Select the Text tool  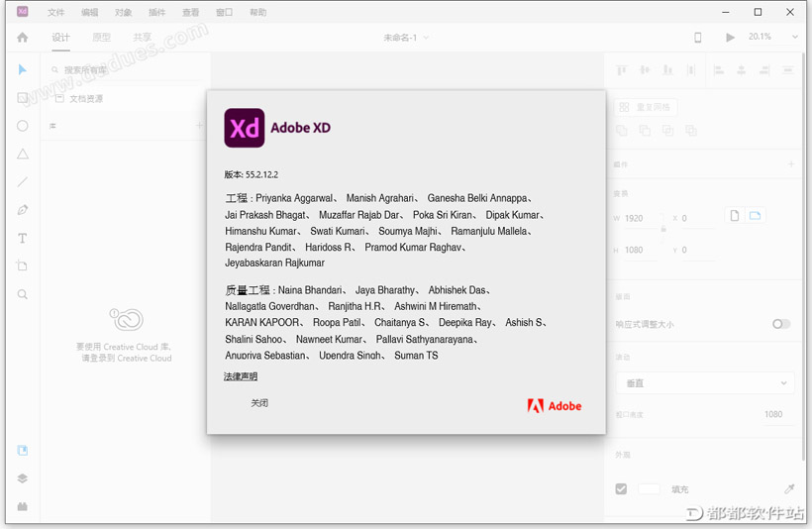22,239
